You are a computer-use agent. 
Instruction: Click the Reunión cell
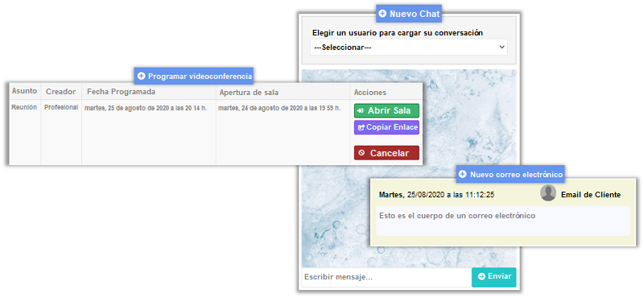tap(24, 107)
